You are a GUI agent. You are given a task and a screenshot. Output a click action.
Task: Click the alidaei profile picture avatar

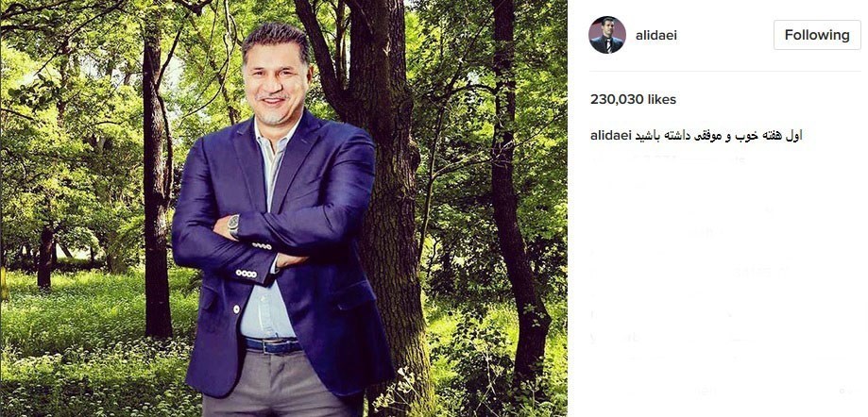point(607,35)
